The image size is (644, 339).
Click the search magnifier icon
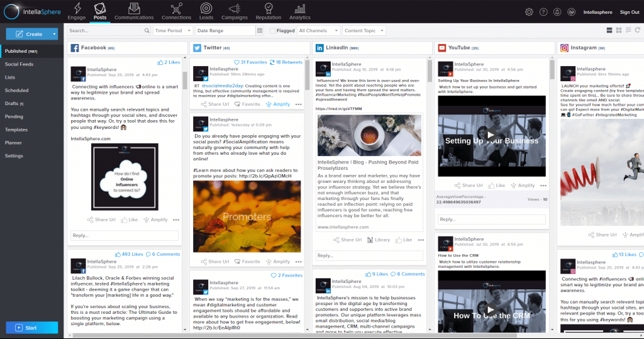pyautogui.click(x=147, y=30)
